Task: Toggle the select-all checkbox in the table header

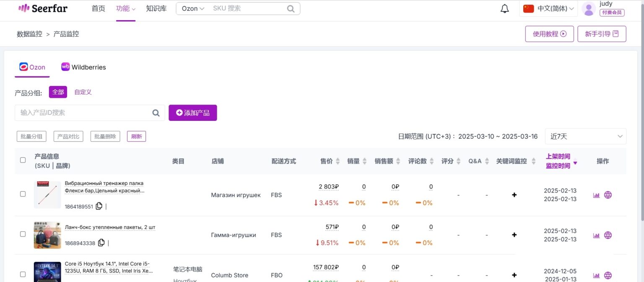Action: (23, 159)
